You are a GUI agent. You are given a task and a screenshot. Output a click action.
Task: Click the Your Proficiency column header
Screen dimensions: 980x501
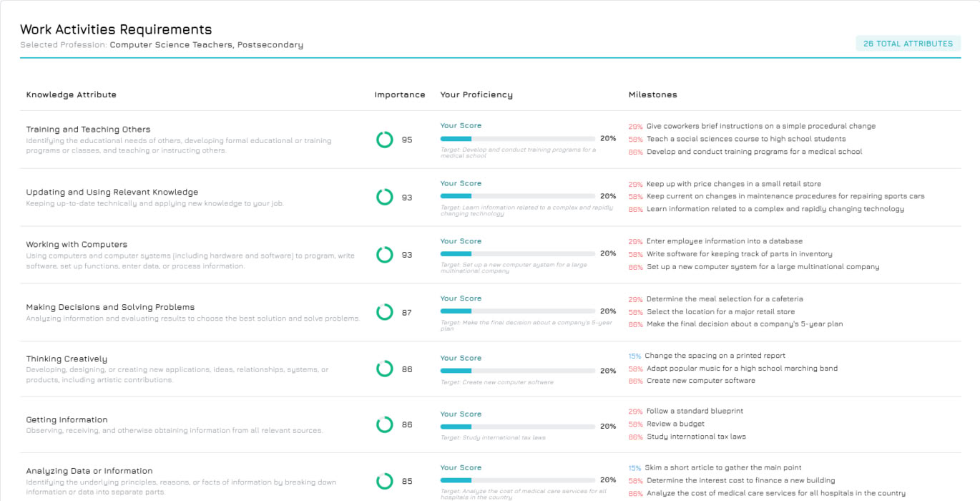tap(476, 94)
